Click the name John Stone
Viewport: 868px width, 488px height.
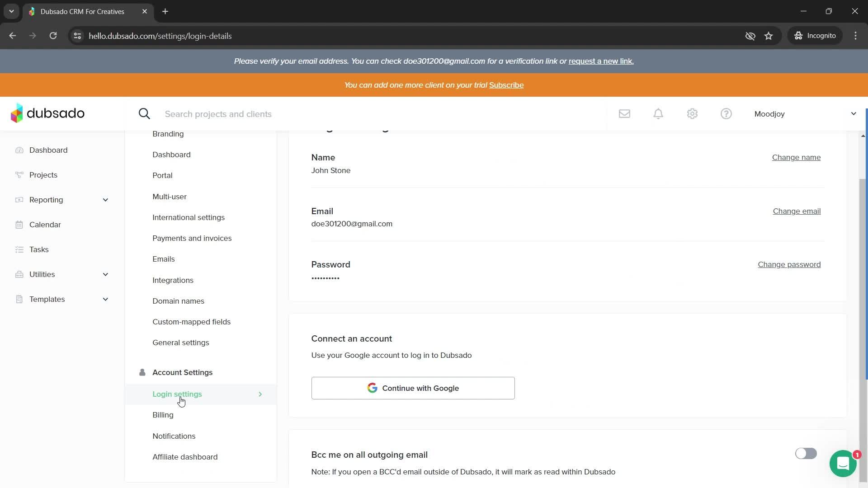tap(331, 170)
